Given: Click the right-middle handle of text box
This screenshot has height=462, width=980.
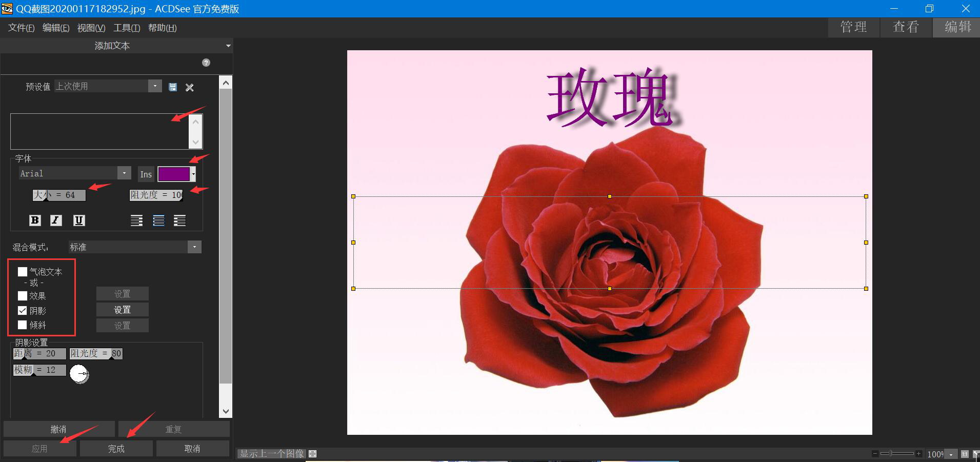Looking at the screenshot, I should 866,243.
